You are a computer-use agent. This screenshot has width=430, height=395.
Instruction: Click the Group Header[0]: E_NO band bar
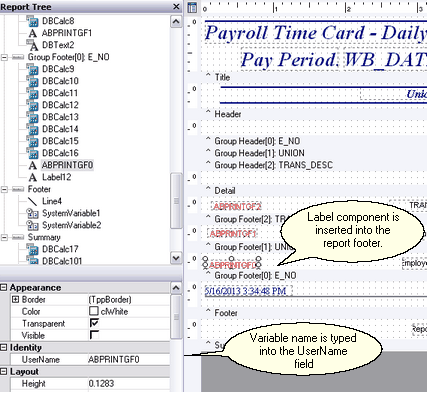314,141
